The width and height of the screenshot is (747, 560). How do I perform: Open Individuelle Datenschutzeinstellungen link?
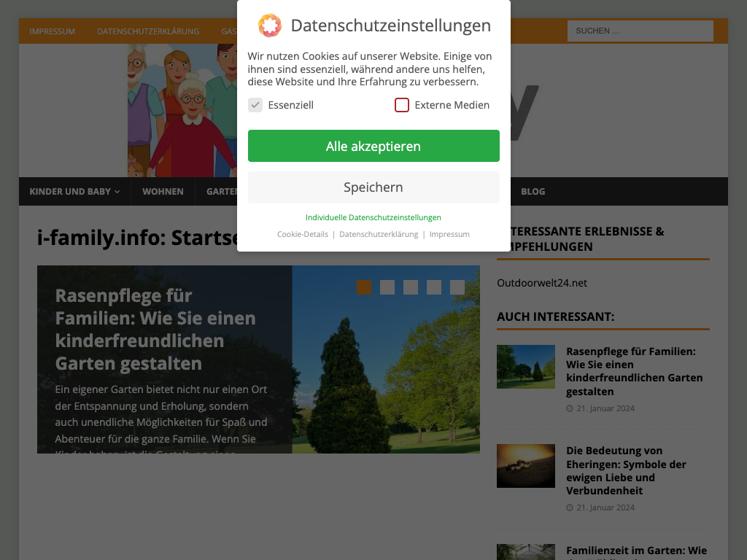(373, 217)
